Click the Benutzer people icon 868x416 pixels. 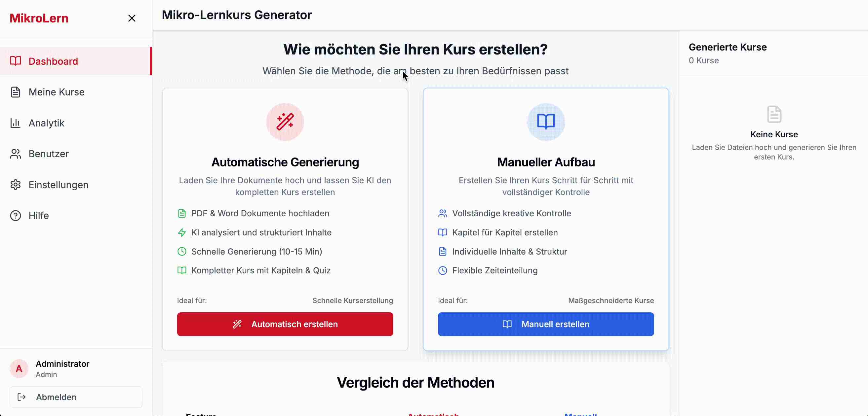click(16, 154)
